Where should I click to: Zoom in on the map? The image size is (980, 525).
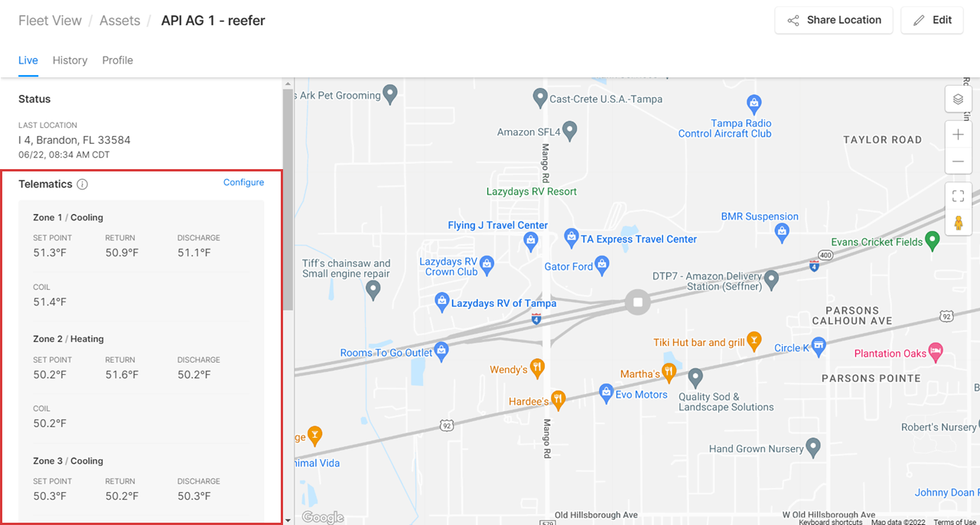pos(958,135)
